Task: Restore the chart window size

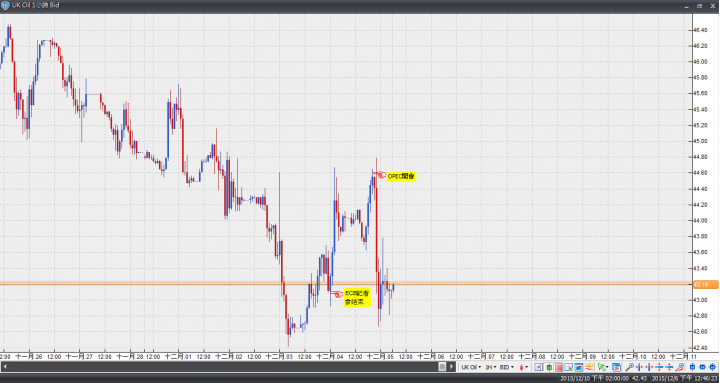Action: tap(700, 6)
